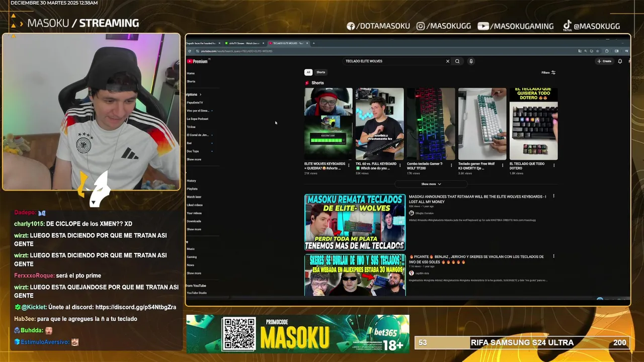Click the Discord invite link in chat
Viewport: 644px width, 362px height.
point(135,307)
